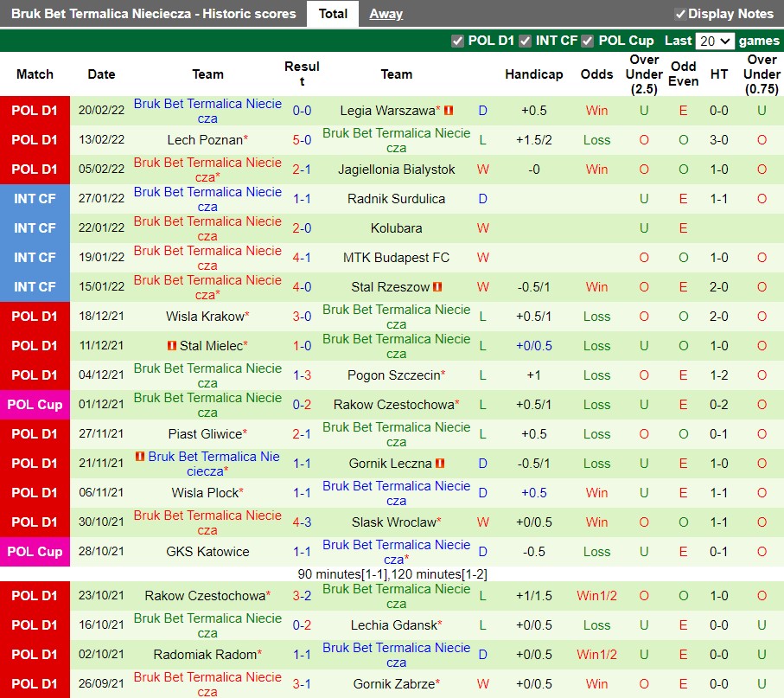
Task: Click the Odds column header
Action: [x=596, y=74]
